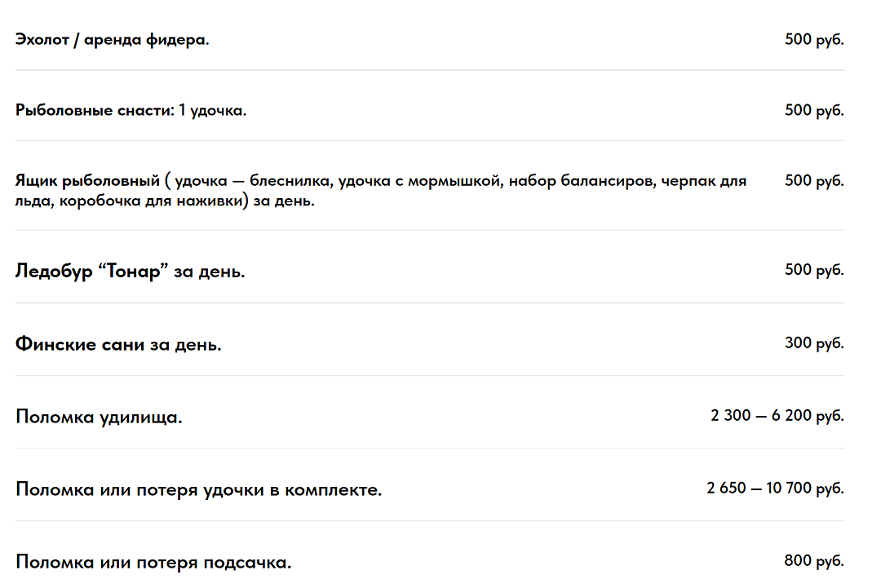This screenshot has width=881, height=588.
Task: Click the "2 650 — 10 700 руб." price range
Action: coord(774,489)
